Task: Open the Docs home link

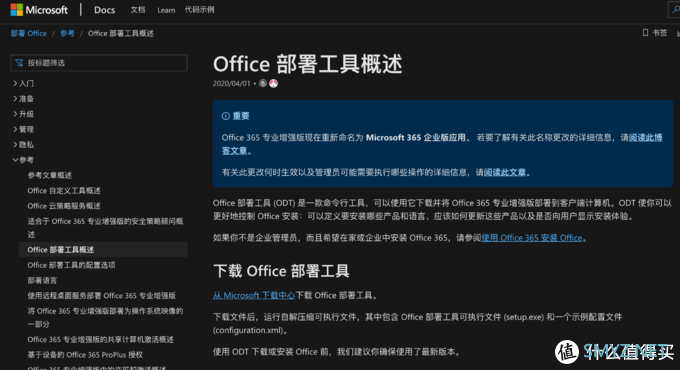Action: click(105, 10)
